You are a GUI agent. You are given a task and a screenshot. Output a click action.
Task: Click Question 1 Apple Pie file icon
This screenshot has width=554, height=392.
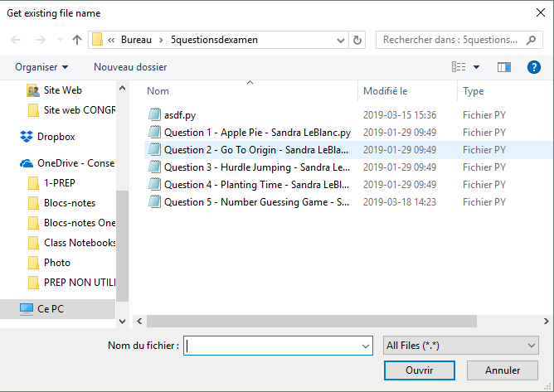(x=154, y=132)
